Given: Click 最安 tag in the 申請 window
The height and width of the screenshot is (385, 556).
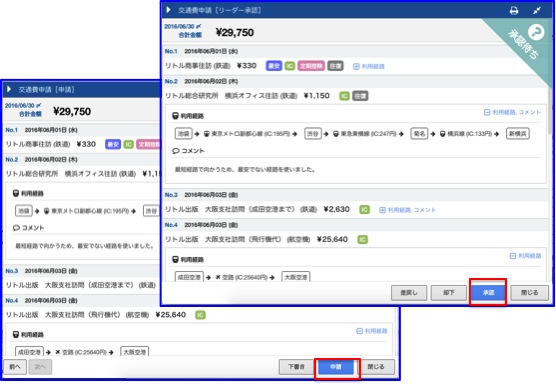Looking at the screenshot, I should [x=113, y=144].
